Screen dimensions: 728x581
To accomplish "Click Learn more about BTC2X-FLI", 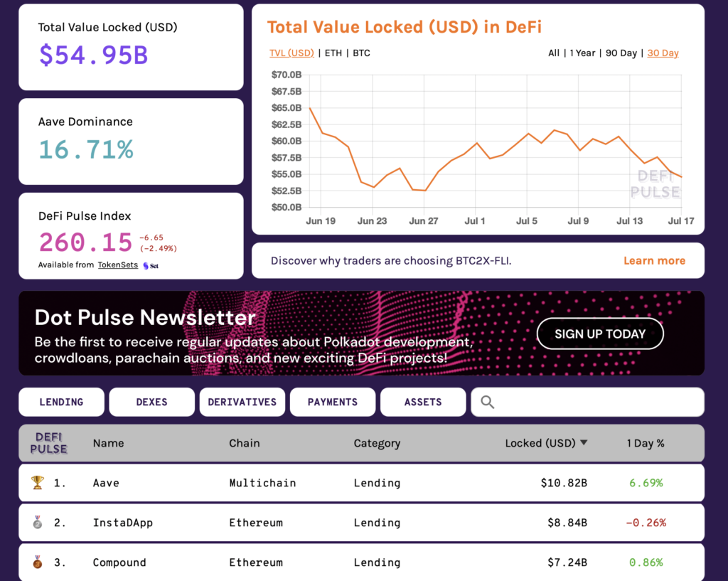I will click(654, 260).
